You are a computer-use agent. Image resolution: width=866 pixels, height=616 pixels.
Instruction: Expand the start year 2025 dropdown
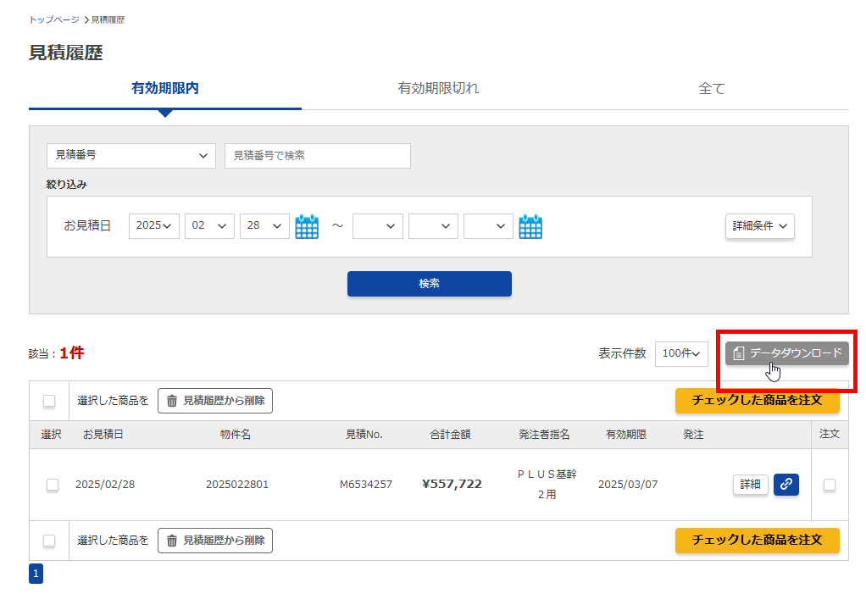154,226
